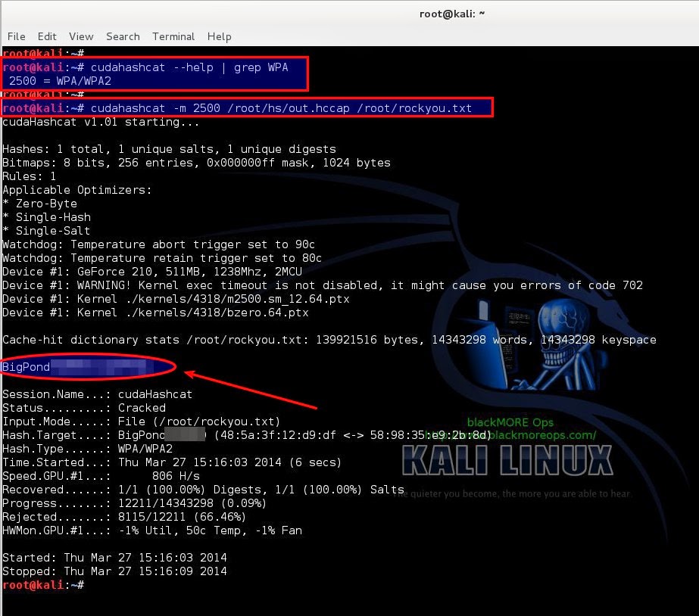
Task: Click 'Stopped: Thu Mar 27 15:16:09' line
Action: click(114, 571)
